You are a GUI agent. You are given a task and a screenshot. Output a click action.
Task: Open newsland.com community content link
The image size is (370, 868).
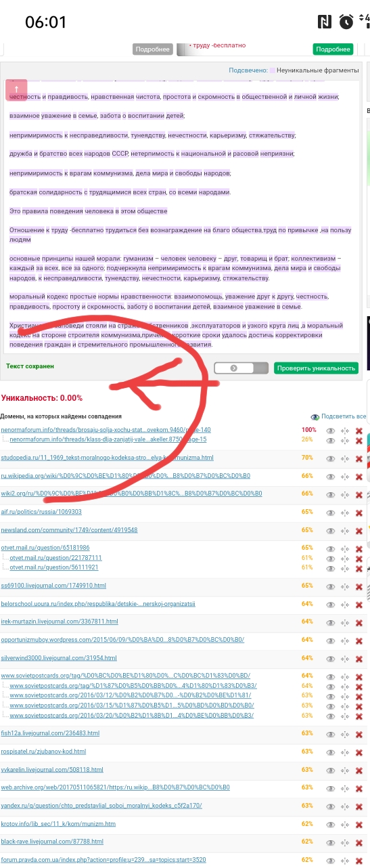pyautogui.click(x=69, y=530)
